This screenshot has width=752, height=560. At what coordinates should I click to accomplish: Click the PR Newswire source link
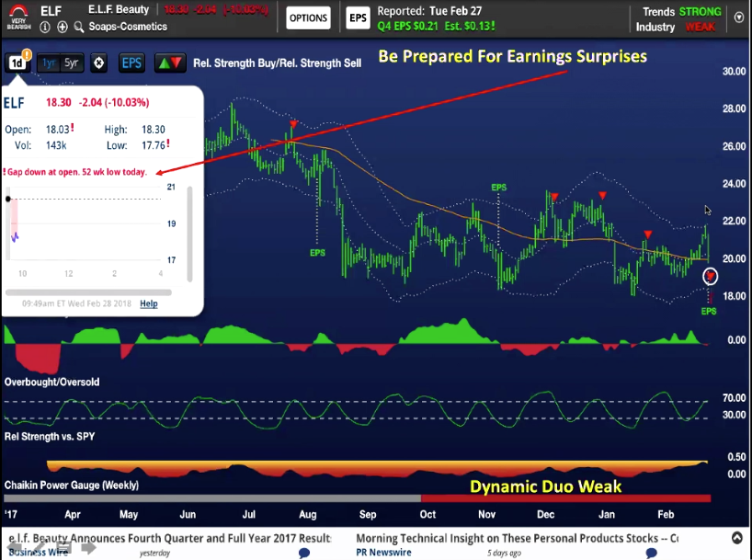pyautogui.click(x=383, y=553)
